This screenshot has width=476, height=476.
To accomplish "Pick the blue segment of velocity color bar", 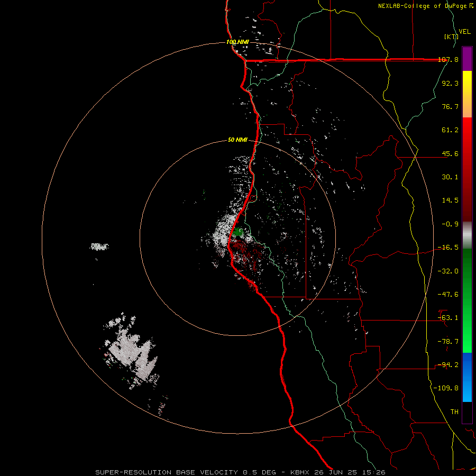I will (467, 377).
